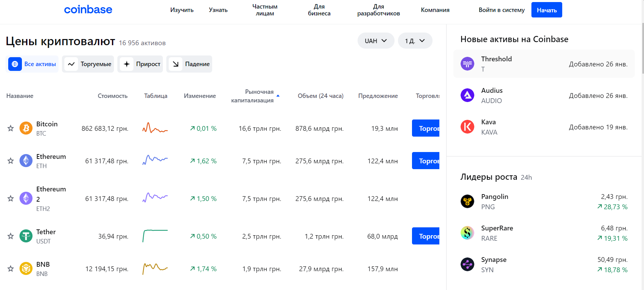This screenshot has width=644, height=290.
Task: Click the Ethereum 2 ETH2 coin icon
Action: point(26,199)
